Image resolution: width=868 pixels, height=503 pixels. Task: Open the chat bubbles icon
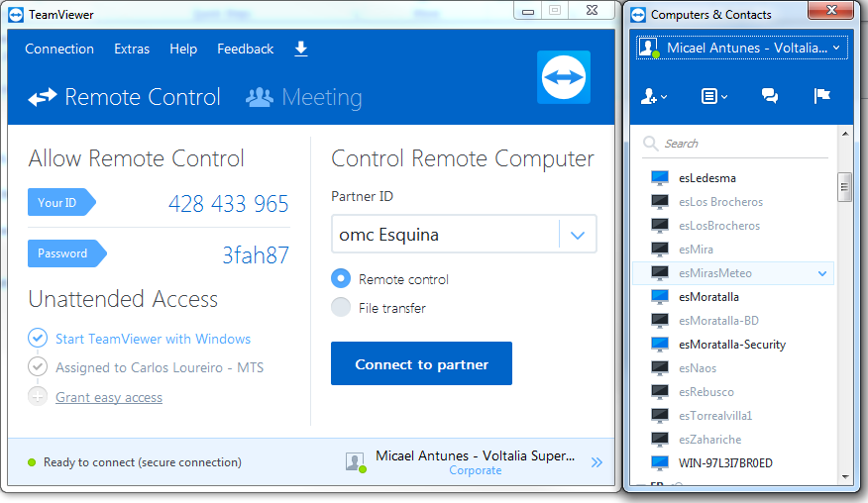tap(770, 96)
